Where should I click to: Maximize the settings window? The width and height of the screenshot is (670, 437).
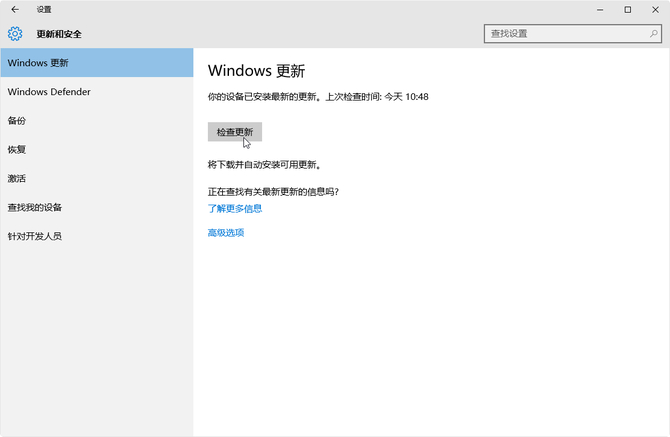(x=627, y=9)
